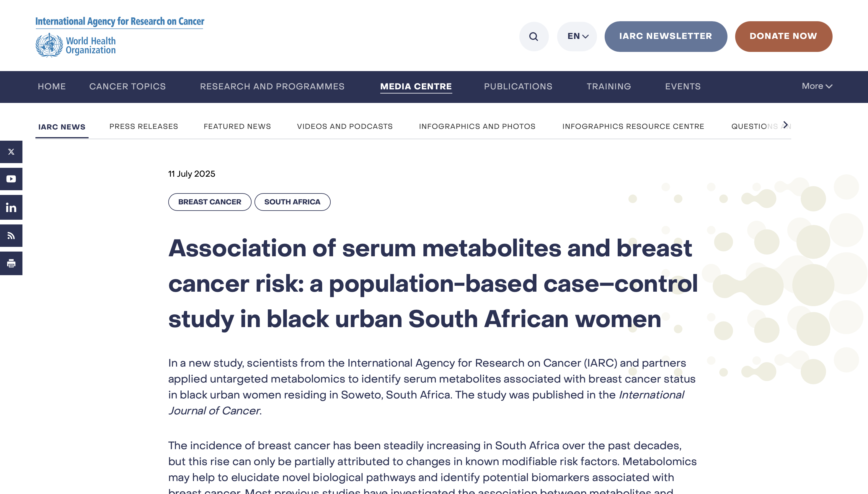Open International Agency for Research on Cancer link
868x494 pixels.
[120, 21]
